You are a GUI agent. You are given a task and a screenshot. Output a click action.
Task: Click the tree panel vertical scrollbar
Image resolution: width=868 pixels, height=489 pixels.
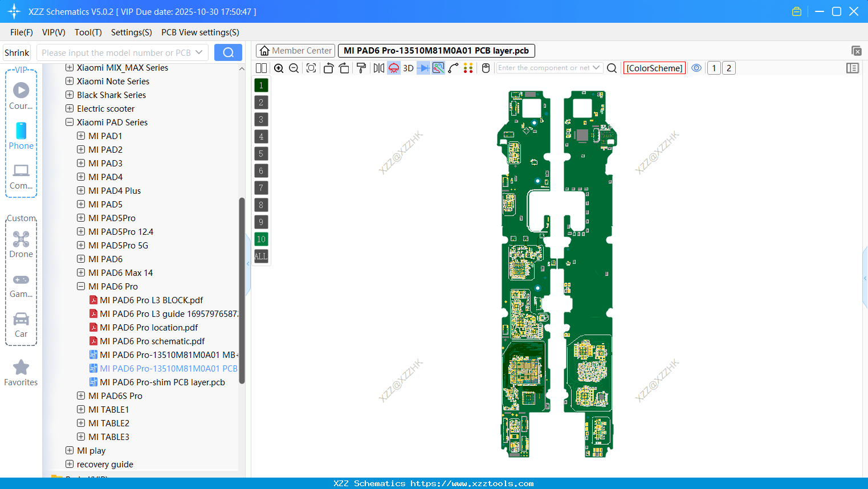click(x=242, y=291)
